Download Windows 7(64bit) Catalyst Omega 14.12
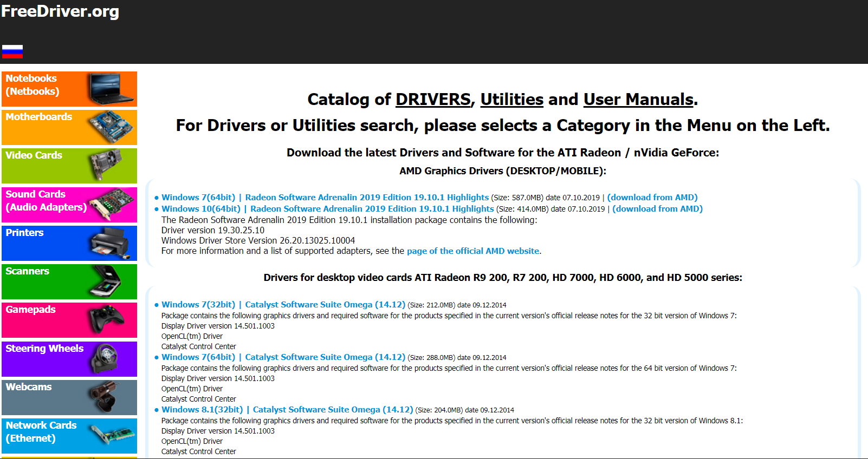This screenshot has height=459, width=868. (283, 357)
